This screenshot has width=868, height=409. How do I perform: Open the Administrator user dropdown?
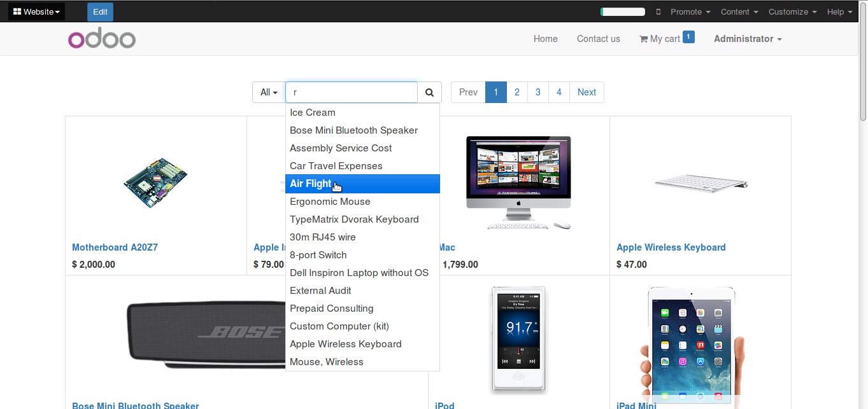click(748, 39)
